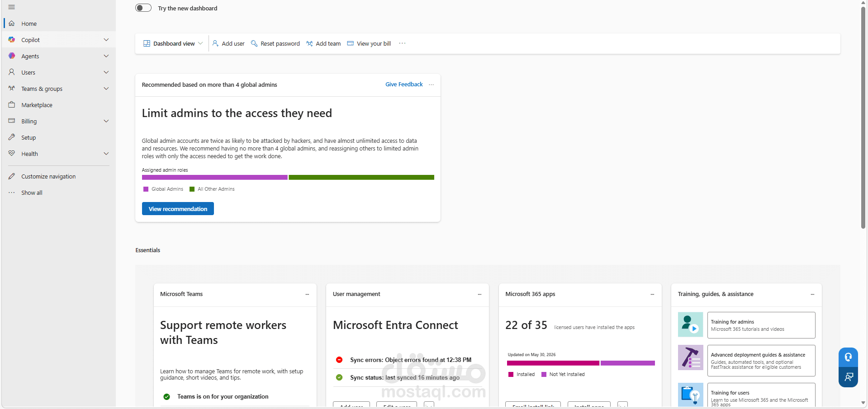Click the purple Global Admins bar segment
This screenshot has height=409, width=868.
coord(215,178)
